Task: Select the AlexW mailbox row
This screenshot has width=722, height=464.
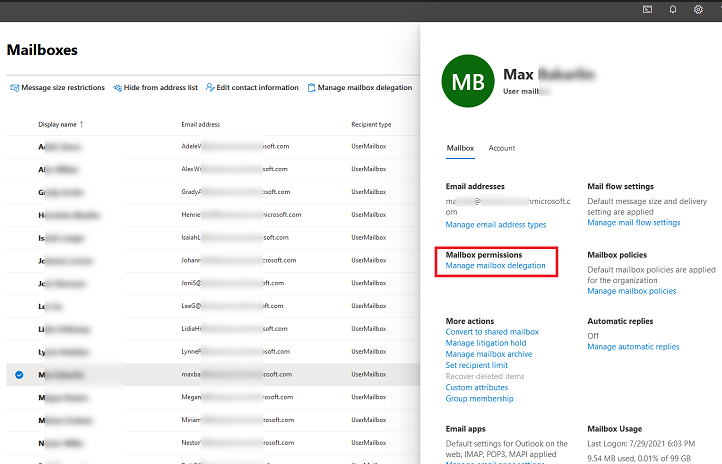Action: pyautogui.click(x=213, y=169)
